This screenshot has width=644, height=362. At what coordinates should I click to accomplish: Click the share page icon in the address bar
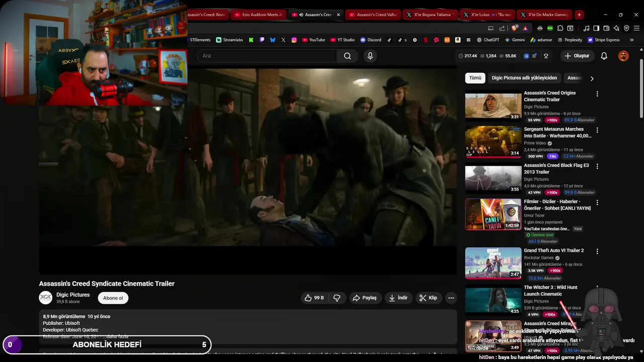(502, 29)
